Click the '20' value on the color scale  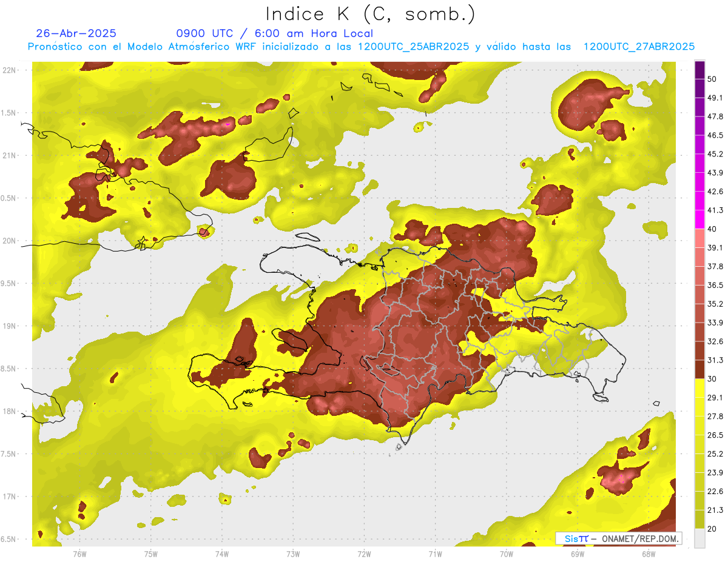tap(713, 529)
